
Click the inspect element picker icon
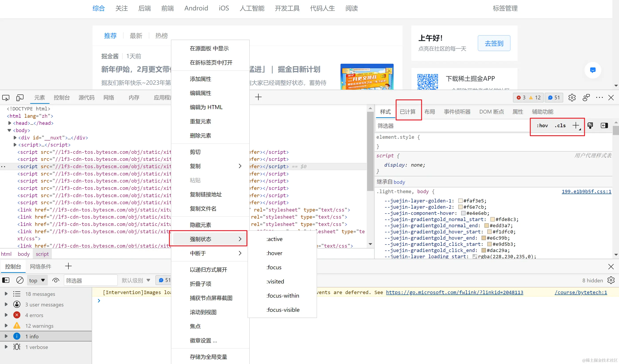6,98
